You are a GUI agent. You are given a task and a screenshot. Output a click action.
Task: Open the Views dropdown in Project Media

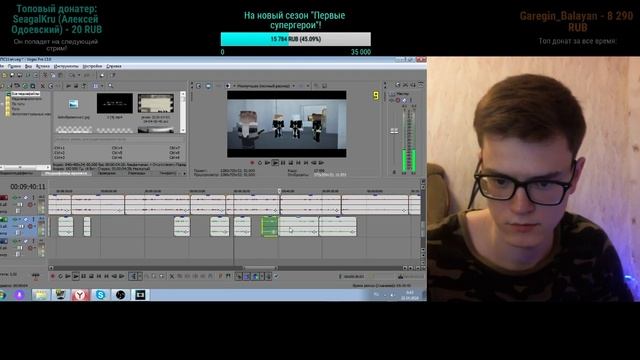102,86
